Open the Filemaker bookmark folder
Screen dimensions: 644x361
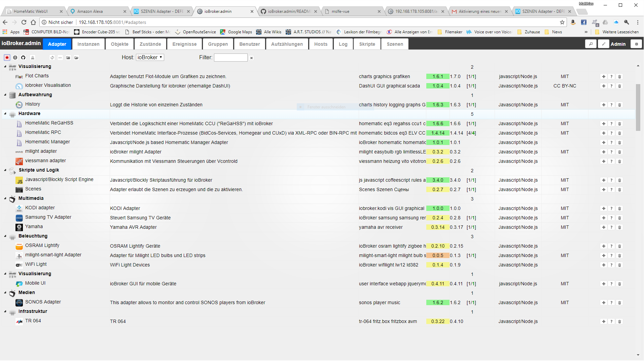click(450, 32)
